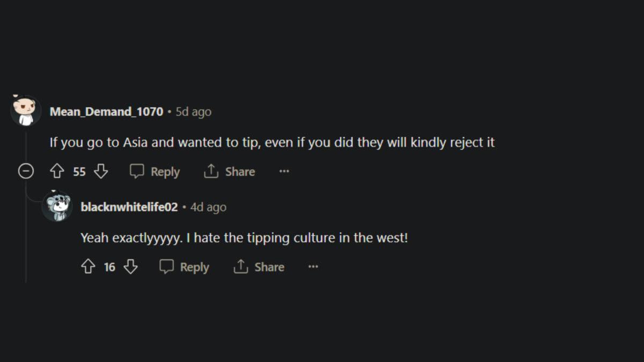Upvote the Mean_Demand_1070 comment

tap(57, 172)
